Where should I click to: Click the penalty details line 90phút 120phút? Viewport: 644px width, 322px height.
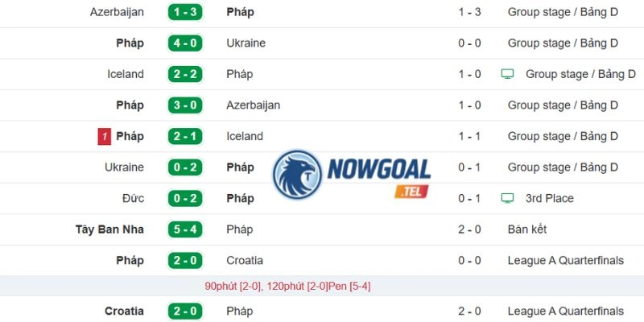(x=287, y=287)
